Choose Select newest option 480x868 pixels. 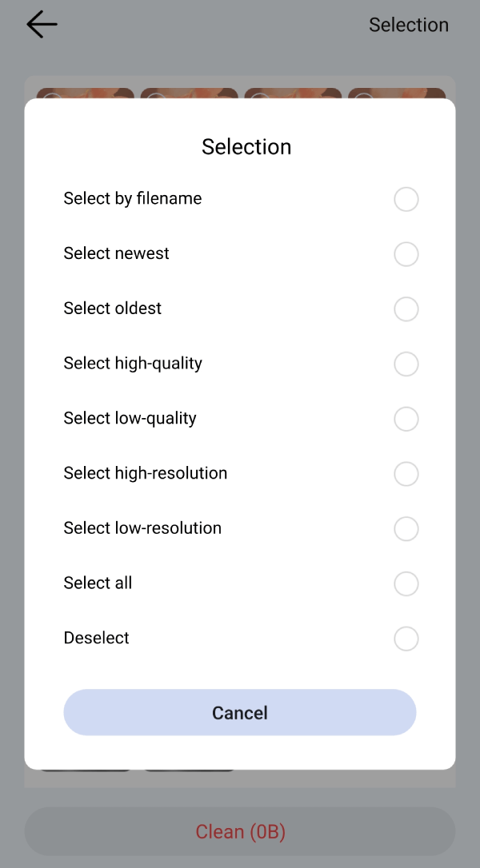pyautogui.click(x=406, y=254)
